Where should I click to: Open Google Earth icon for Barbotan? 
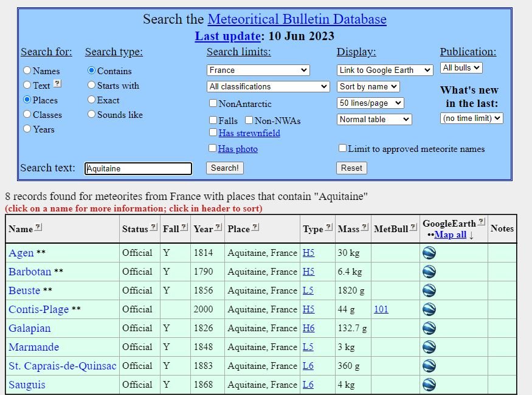click(429, 272)
